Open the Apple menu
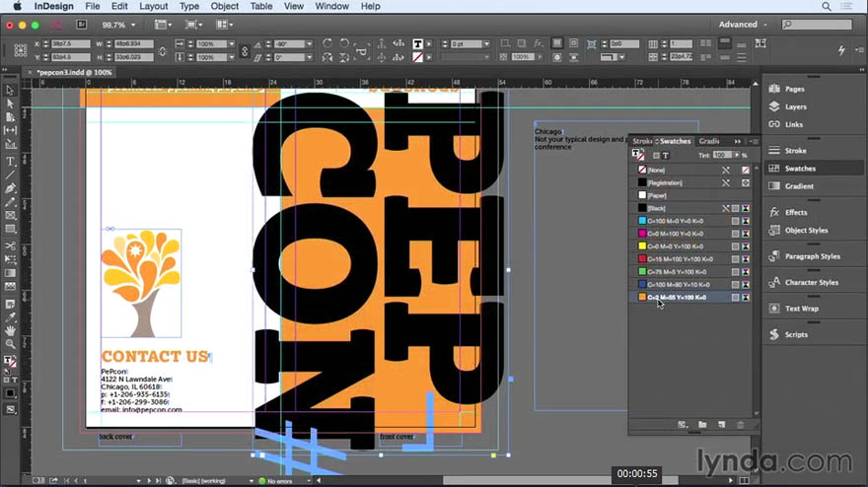 17,6
